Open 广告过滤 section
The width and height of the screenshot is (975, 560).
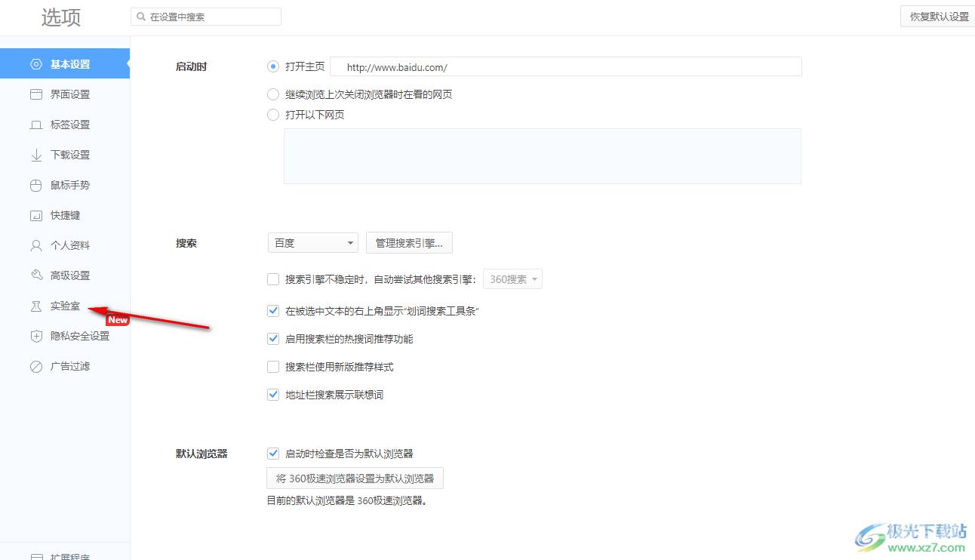(x=65, y=366)
